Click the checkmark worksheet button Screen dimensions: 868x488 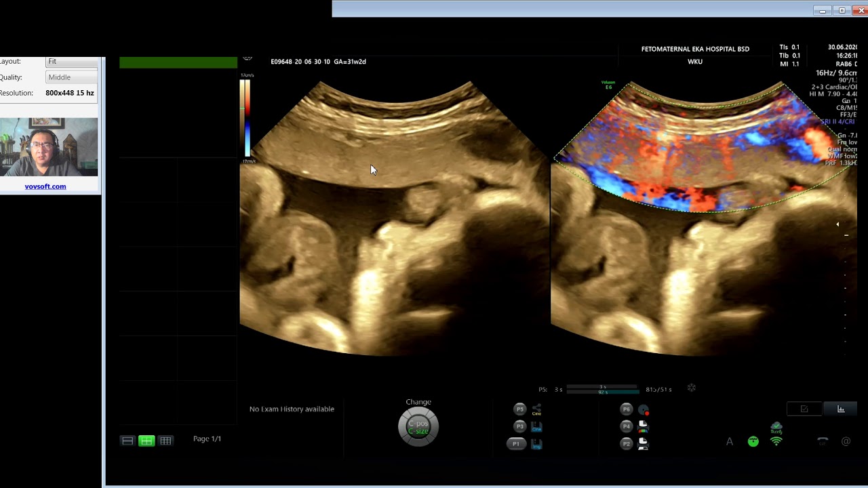tap(804, 409)
